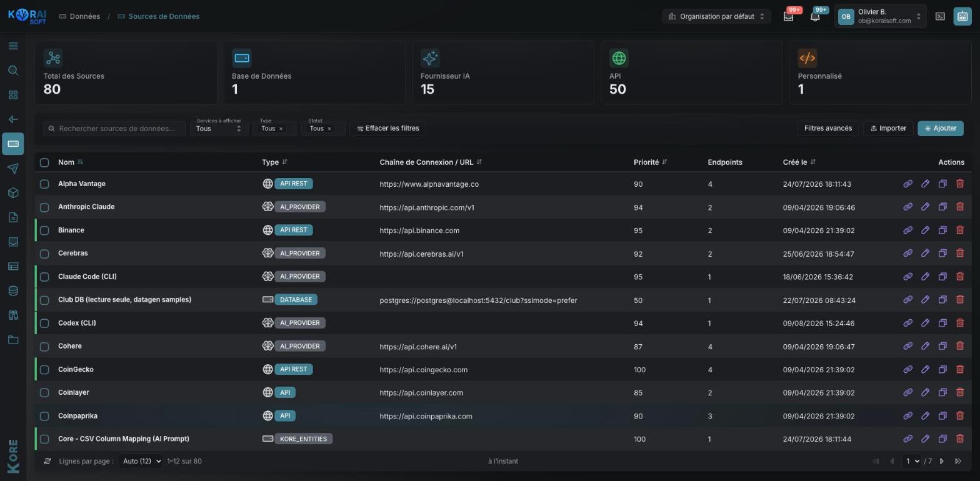980x481 pixels.
Task: Open Filtres avancés
Action: pos(828,128)
